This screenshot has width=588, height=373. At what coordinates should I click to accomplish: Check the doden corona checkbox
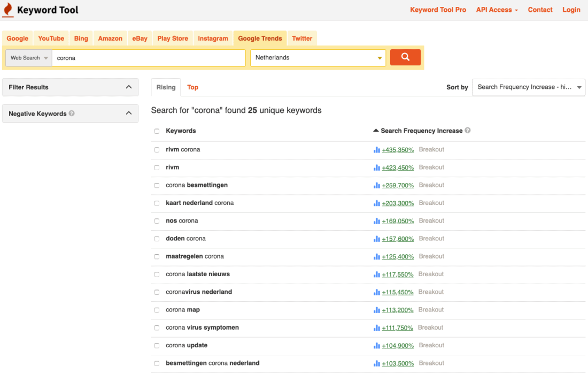click(157, 239)
